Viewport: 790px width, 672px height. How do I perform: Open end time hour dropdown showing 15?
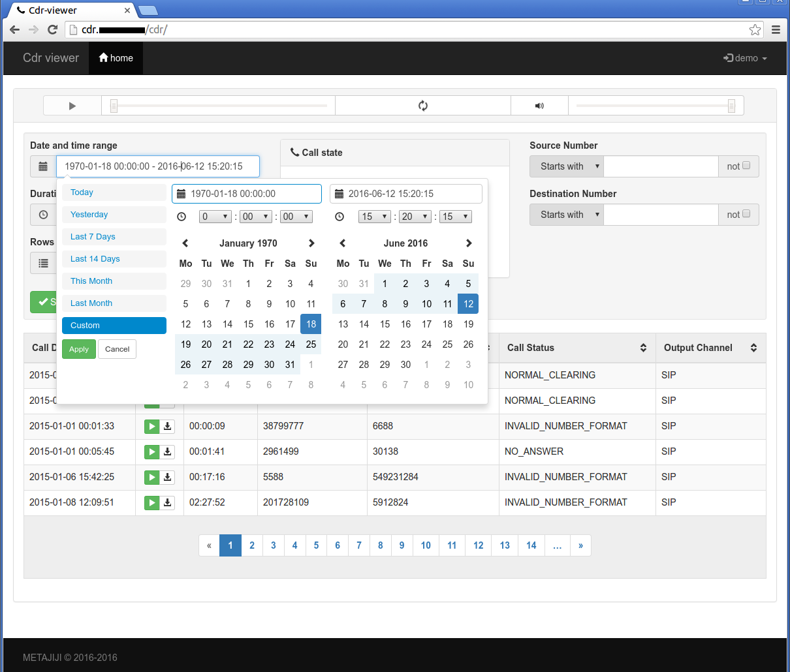375,217
